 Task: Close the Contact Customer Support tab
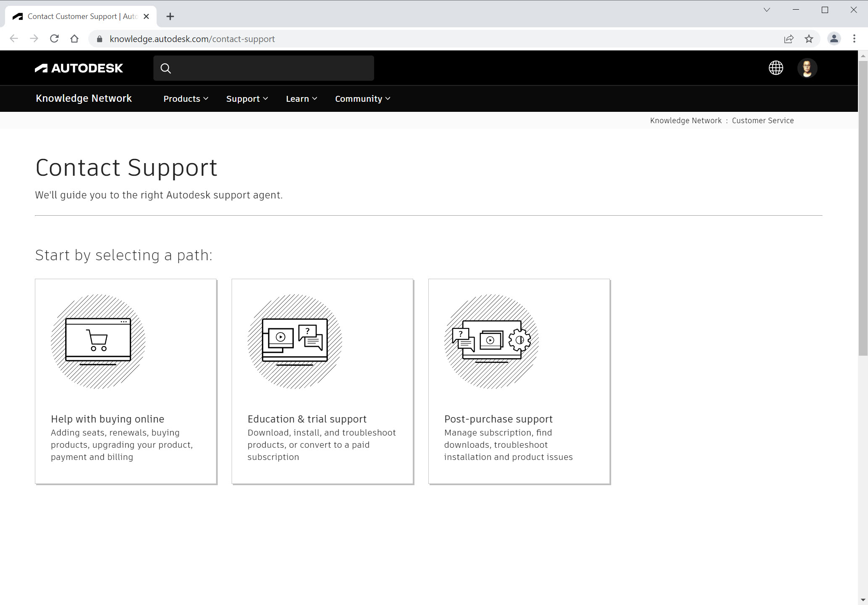[x=146, y=16]
